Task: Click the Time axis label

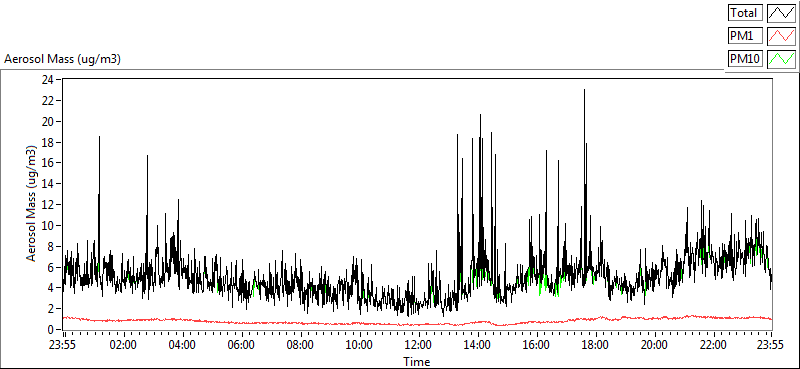Action: click(x=417, y=362)
